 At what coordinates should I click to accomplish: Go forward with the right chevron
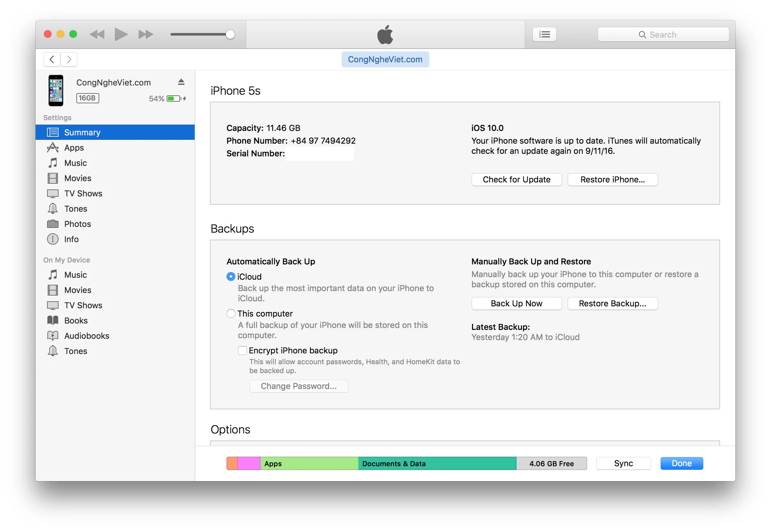click(x=69, y=59)
